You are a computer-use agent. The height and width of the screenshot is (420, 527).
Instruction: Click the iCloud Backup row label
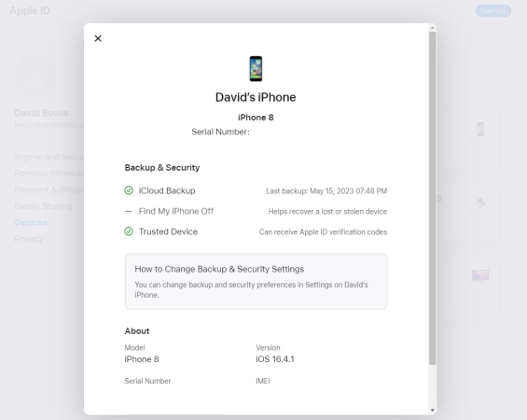point(167,190)
